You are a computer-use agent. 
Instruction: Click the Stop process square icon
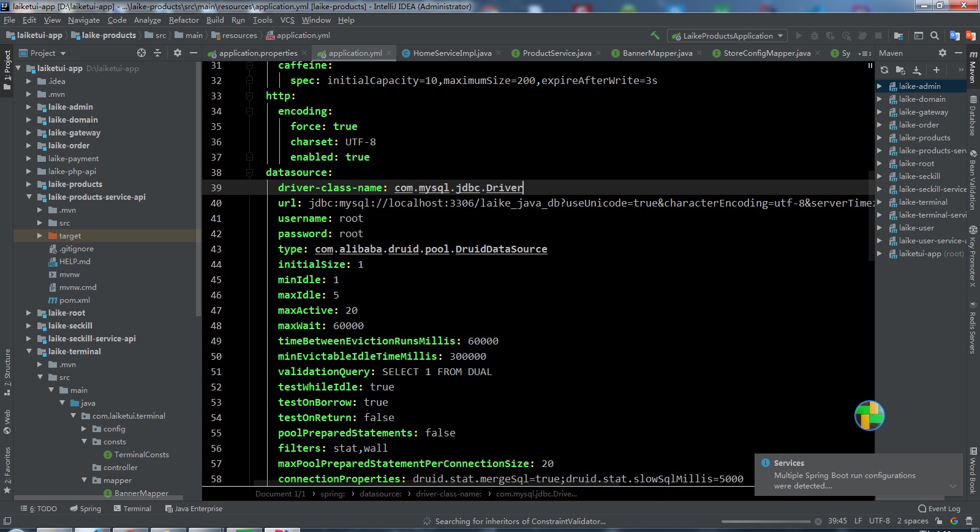[878, 36]
